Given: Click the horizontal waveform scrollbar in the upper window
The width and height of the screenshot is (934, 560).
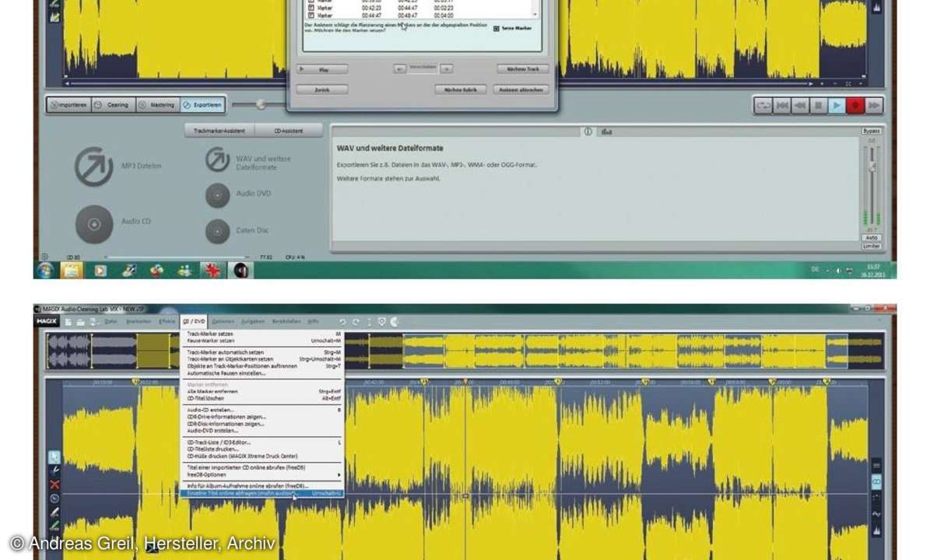Looking at the screenshot, I should 441,82.
